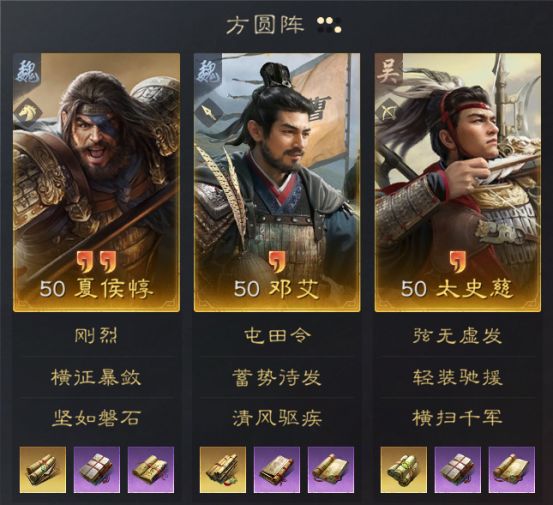The width and height of the screenshot is (553, 505).
Task: Open the 太史慈 hero portrait card
Action: pyautogui.click(x=458, y=183)
